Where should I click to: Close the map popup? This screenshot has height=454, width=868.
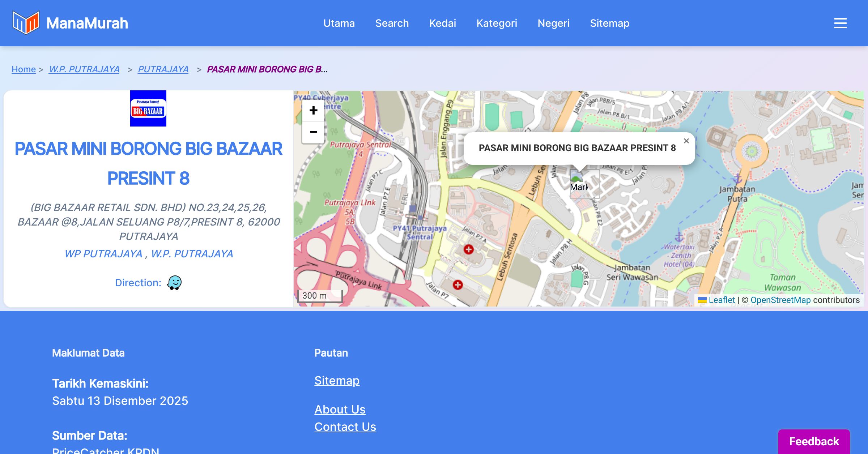pyautogui.click(x=686, y=141)
